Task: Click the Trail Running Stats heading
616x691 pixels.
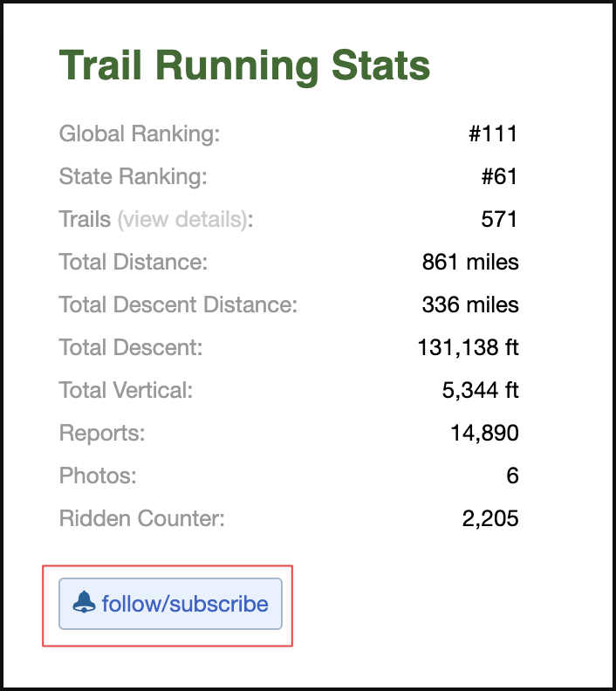Action: [244, 65]
